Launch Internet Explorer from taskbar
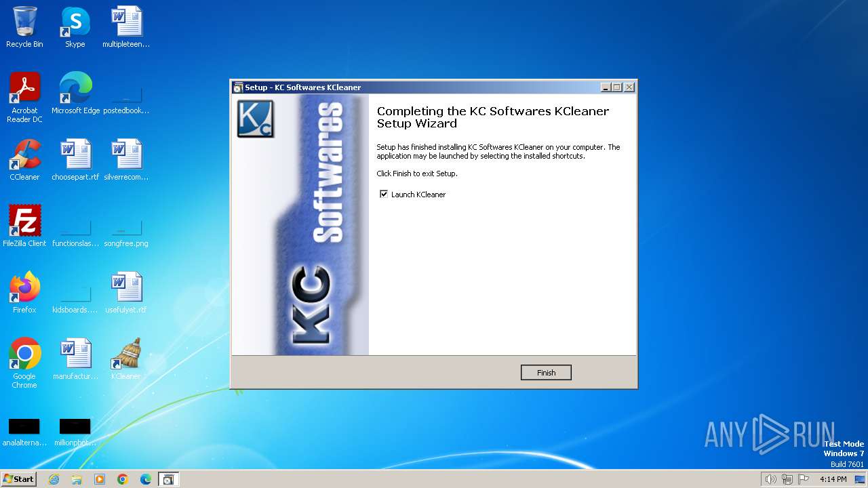The image size is (868, 488). 54,479
